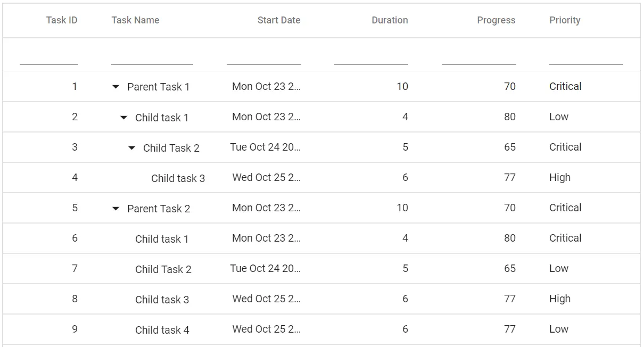Select Child task 3 with task ID 4

(179, 178)
